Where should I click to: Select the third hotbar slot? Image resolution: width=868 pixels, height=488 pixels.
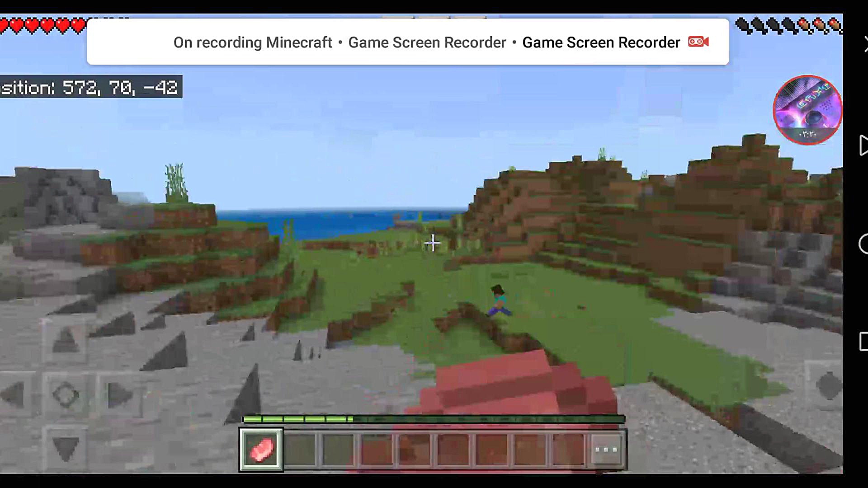point(338,450)
